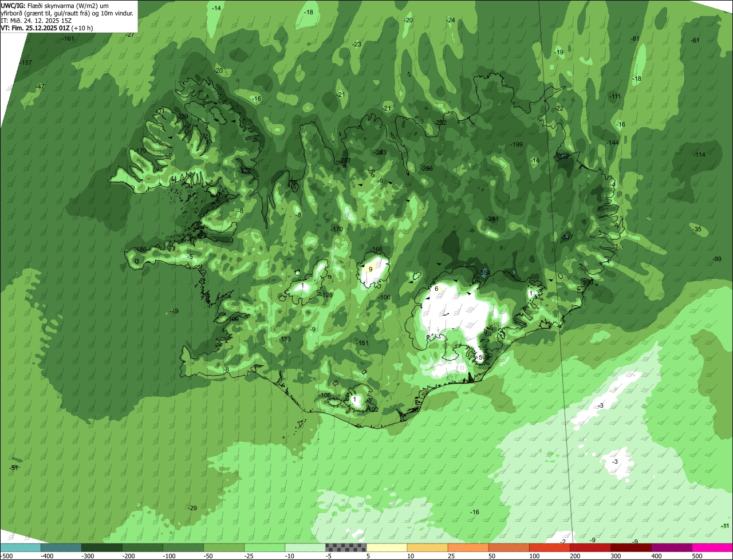Click the '9' value on the glacier

pos(371,269)
